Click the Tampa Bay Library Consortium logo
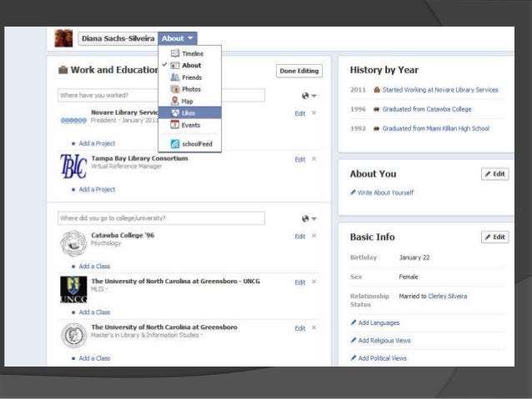Screen dimensions: 532x399 point(73,166)
